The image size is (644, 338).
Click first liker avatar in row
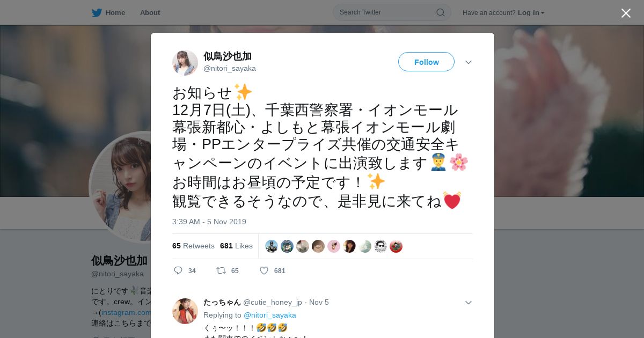[x=272, y=246]
